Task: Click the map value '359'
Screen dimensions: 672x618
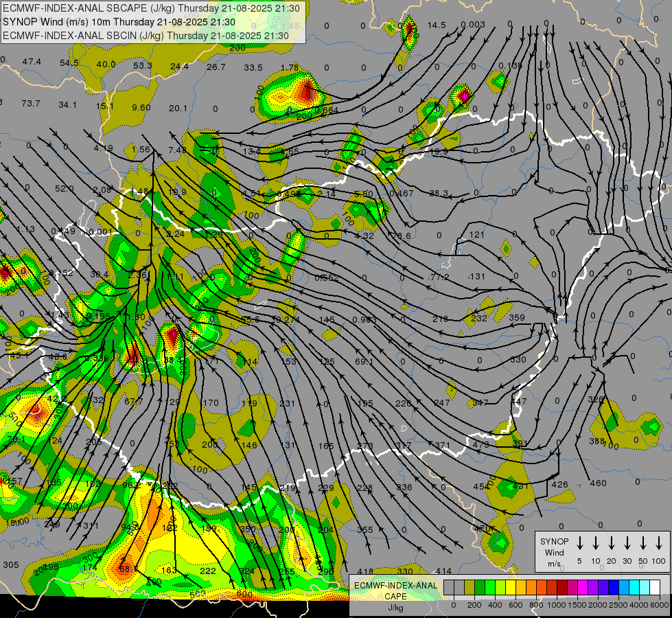Action: [517, 317]
